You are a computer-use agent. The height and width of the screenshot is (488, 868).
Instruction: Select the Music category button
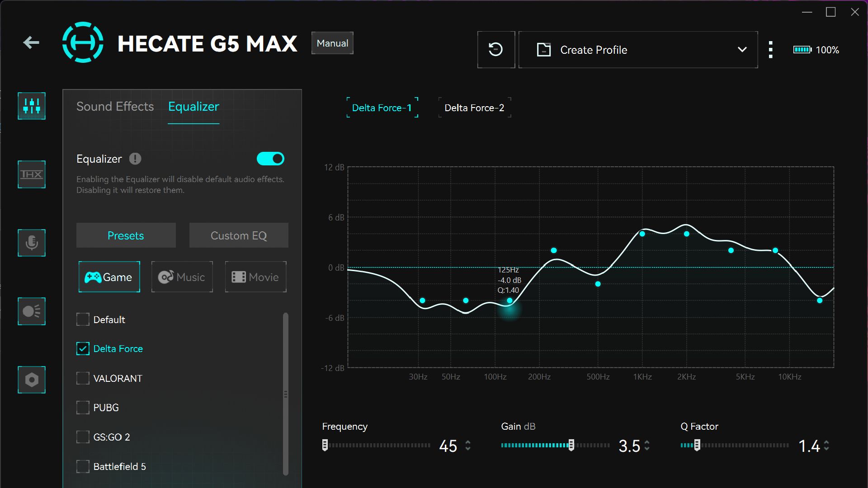tap(182, 277)
